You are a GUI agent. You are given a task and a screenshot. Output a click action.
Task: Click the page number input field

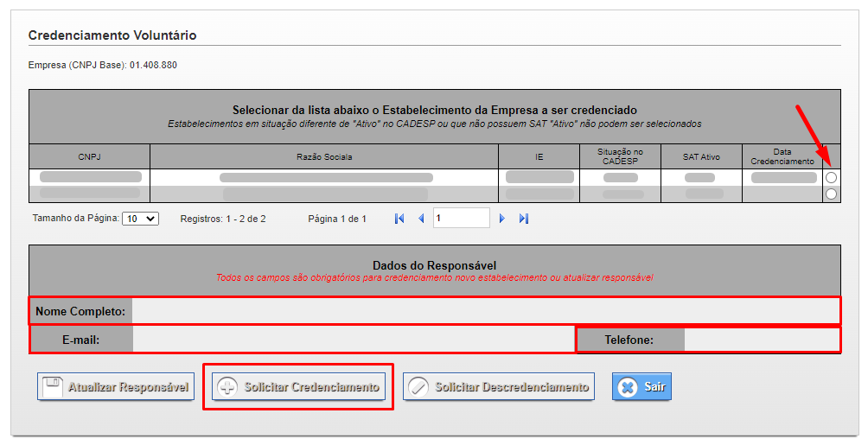[462, 218]
